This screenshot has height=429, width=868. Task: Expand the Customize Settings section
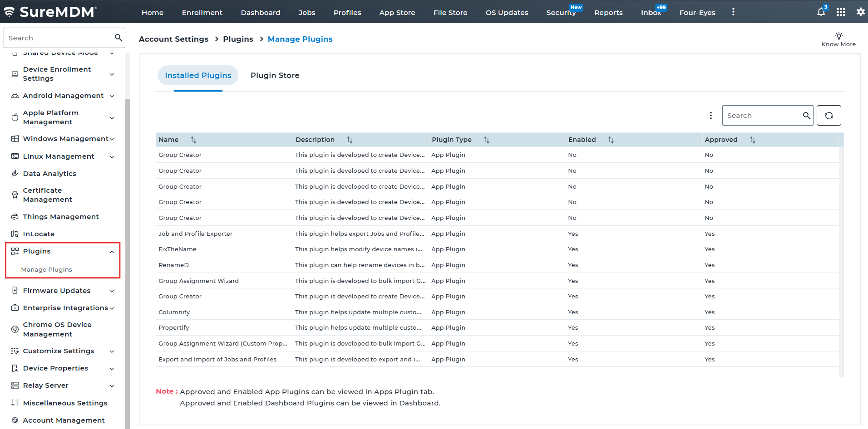click(112, 351)
